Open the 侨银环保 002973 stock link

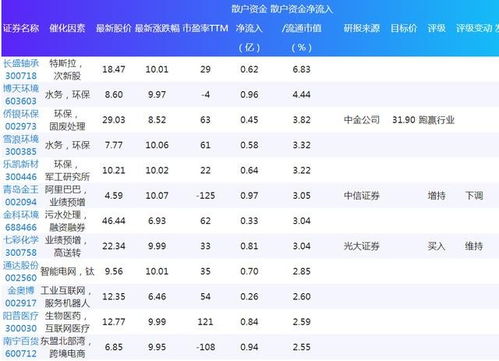(21, 120)
